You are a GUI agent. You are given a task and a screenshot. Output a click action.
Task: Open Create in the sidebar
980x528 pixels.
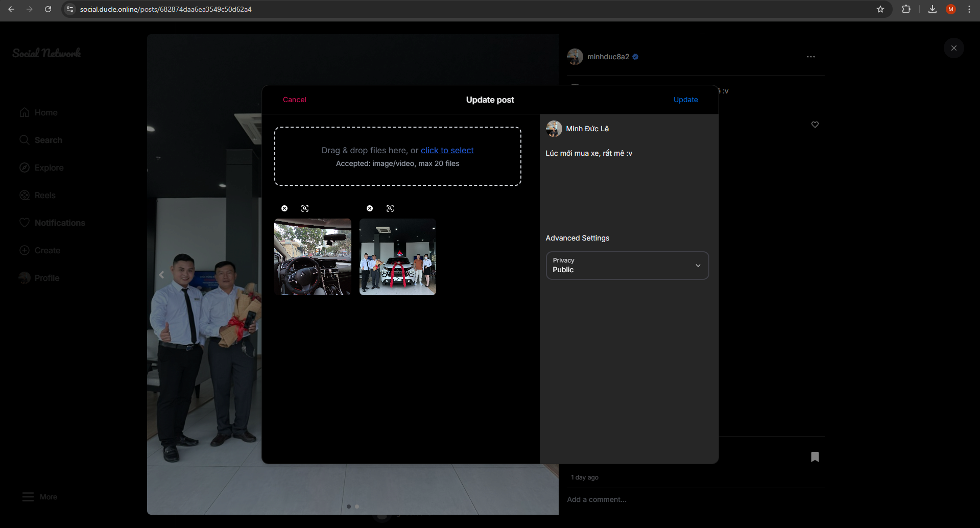(40, 250)
